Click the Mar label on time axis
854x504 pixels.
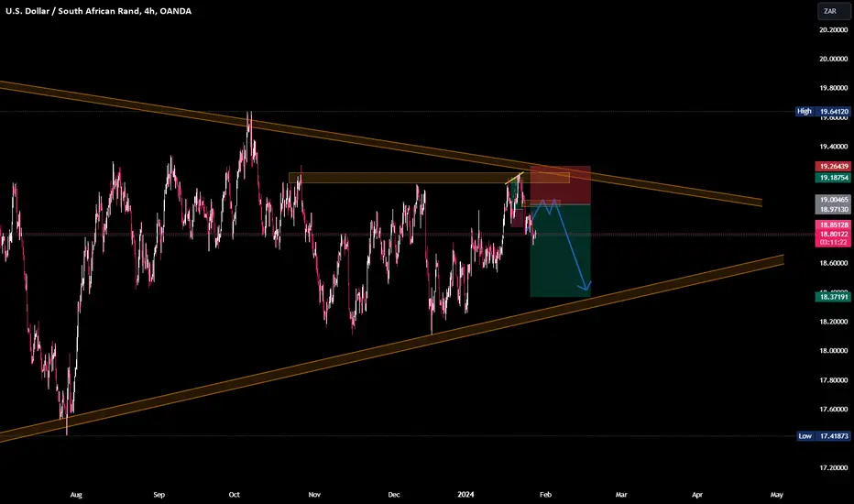point(621,495)
